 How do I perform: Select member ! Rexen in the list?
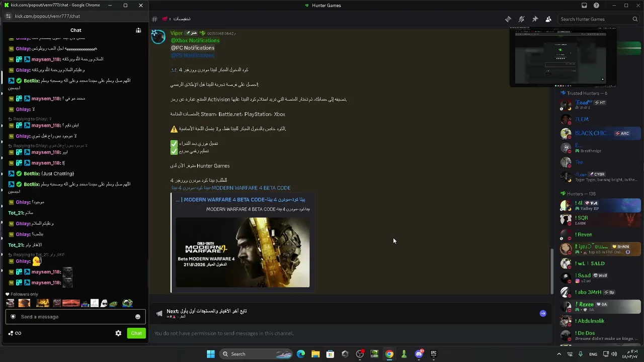pos(600,306)
